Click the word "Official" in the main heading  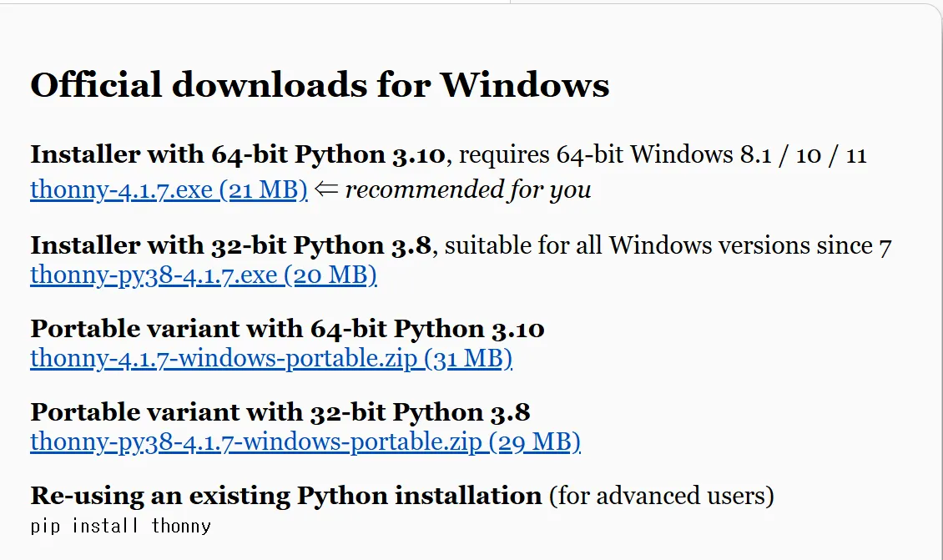click(96, 85)
